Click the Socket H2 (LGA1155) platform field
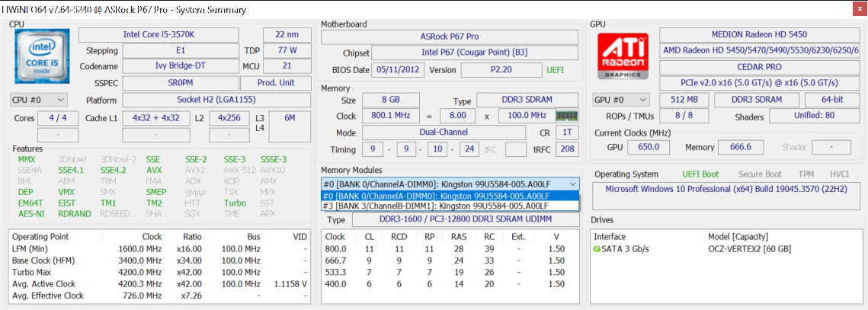The height and width of the screenshot is (310, 868). pos(216,101)
